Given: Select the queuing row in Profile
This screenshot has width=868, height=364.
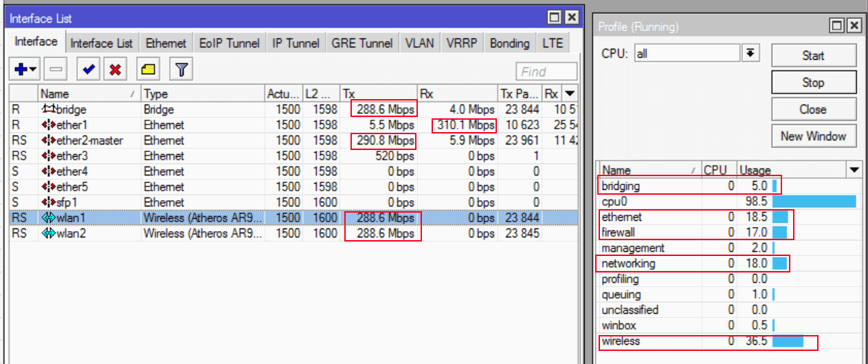Looking at the screenshot, I should (x=730, y=295).
